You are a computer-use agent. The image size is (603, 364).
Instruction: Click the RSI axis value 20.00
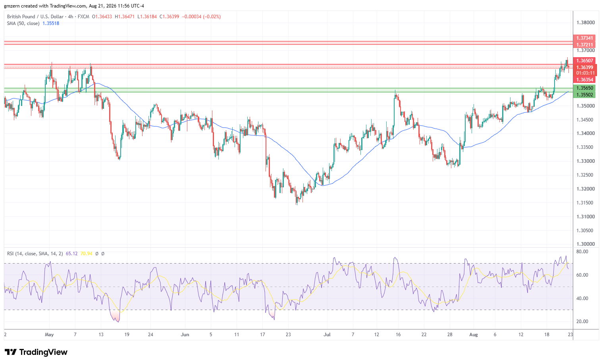(582, 322)
